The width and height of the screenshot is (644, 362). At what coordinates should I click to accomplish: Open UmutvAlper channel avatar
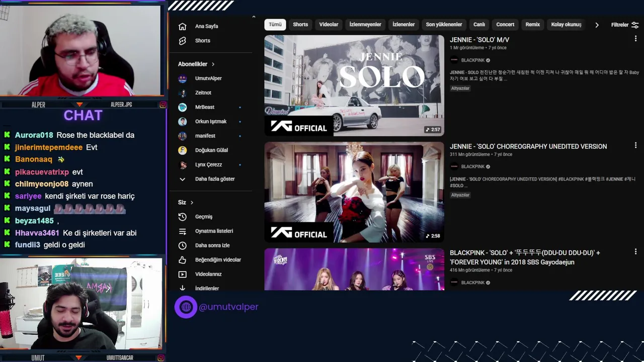click(183, 78)
